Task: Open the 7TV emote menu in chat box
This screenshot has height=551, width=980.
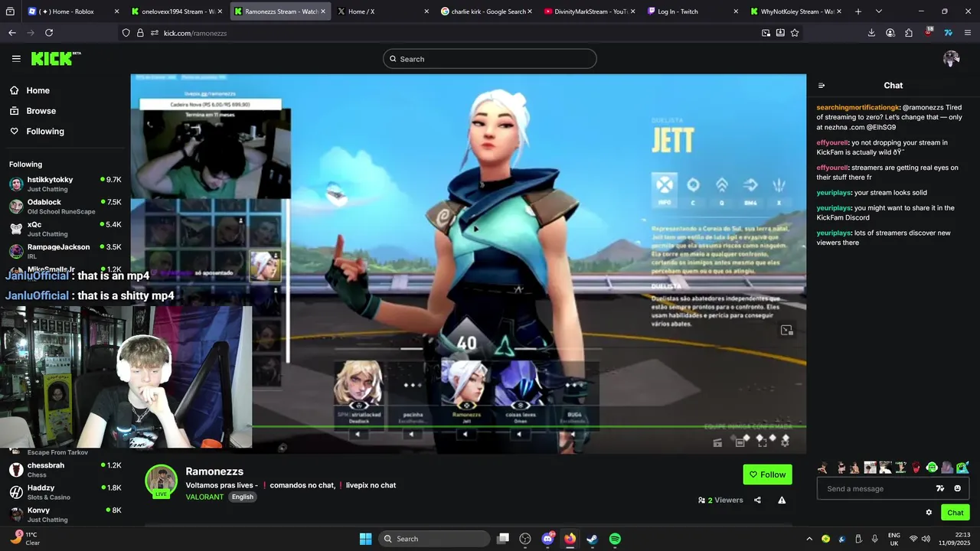Action: pos(940,488)
